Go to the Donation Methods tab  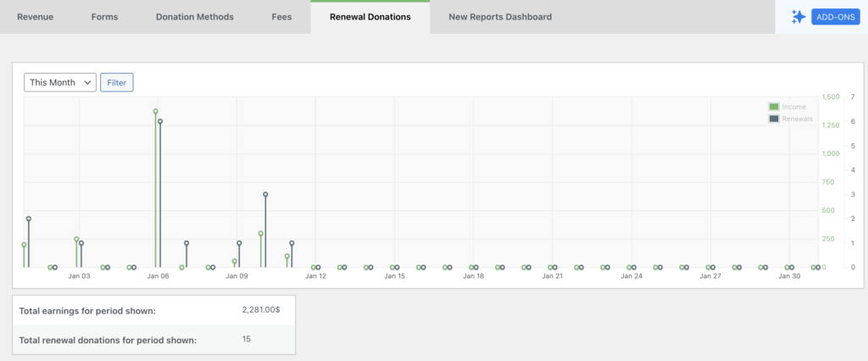(x=195, y=17)
